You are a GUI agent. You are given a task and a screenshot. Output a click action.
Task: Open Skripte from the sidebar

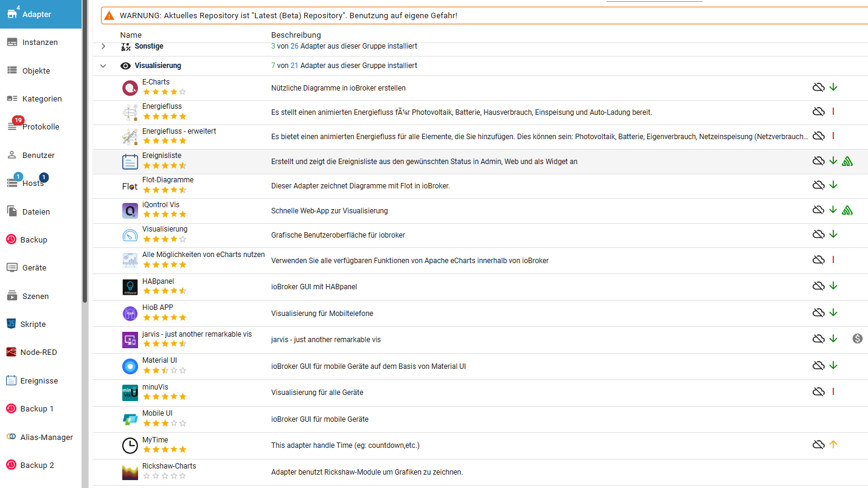pyautogui.click(x=33, y=325)
